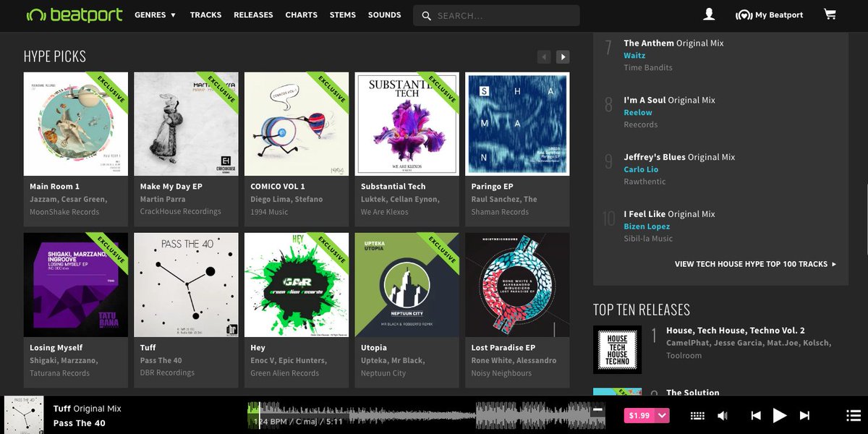Open the Charts menu

point(301,14)
